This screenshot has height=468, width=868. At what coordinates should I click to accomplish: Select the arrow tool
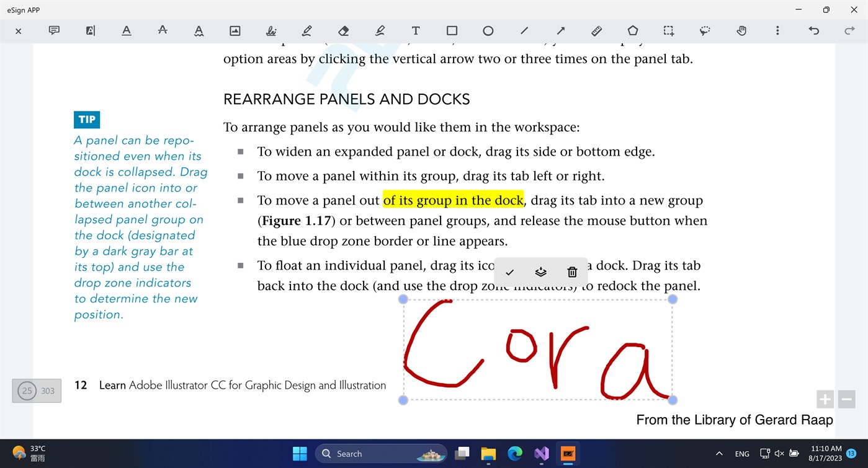pos(560,30)
